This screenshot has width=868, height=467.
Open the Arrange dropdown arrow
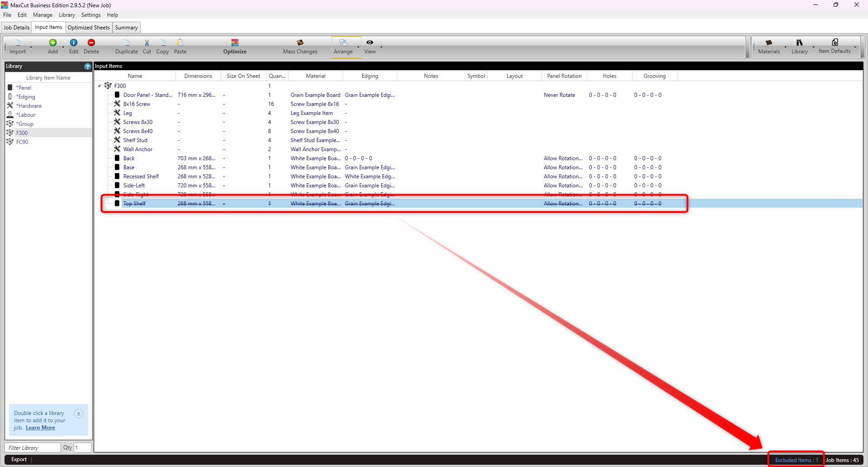tap(358, 47)
